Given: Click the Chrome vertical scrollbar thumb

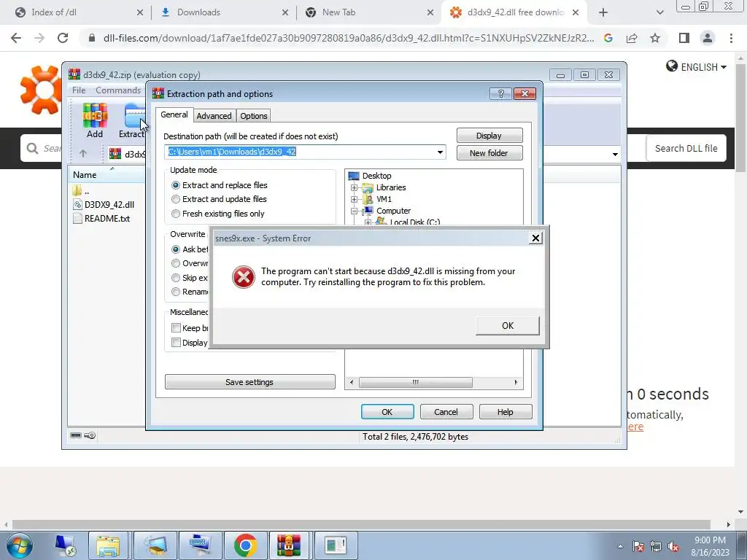Looking at the screenshot, I should coord(741,117).
